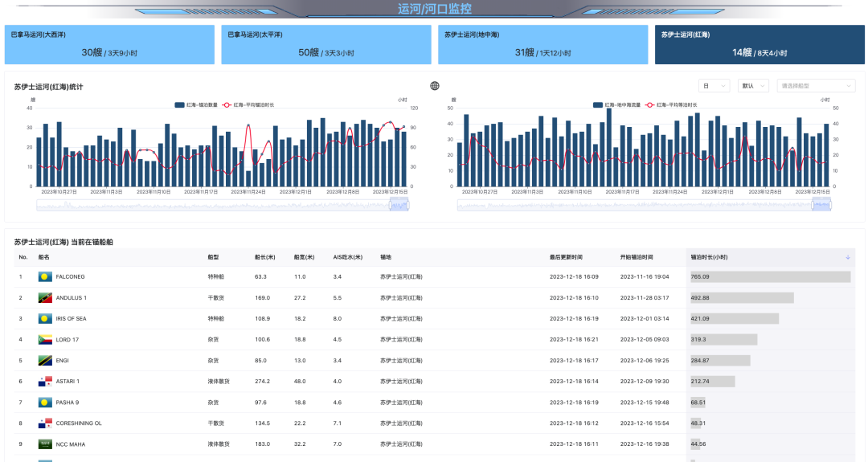Open the 日 time granularity dropdown
Screen dimensions: 868x462
(714, 86)
